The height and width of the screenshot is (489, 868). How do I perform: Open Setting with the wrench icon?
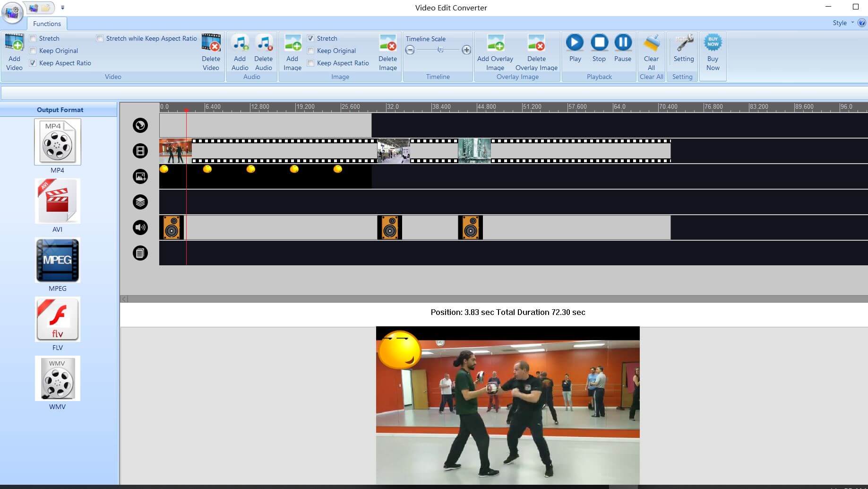(x=683, y=43)
